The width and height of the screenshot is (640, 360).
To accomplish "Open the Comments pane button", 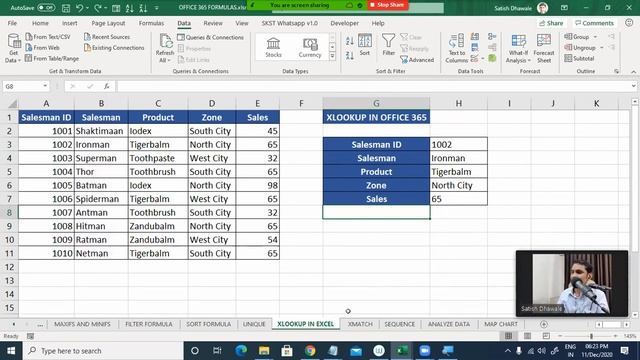I will pyautogui.click(x=594, y=23).
